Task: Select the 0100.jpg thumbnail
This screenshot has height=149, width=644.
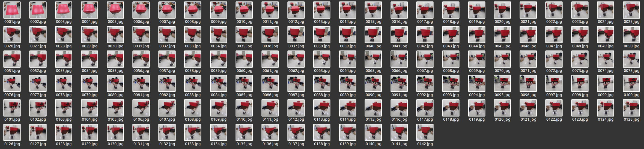Action: click(x=631, y=83)
